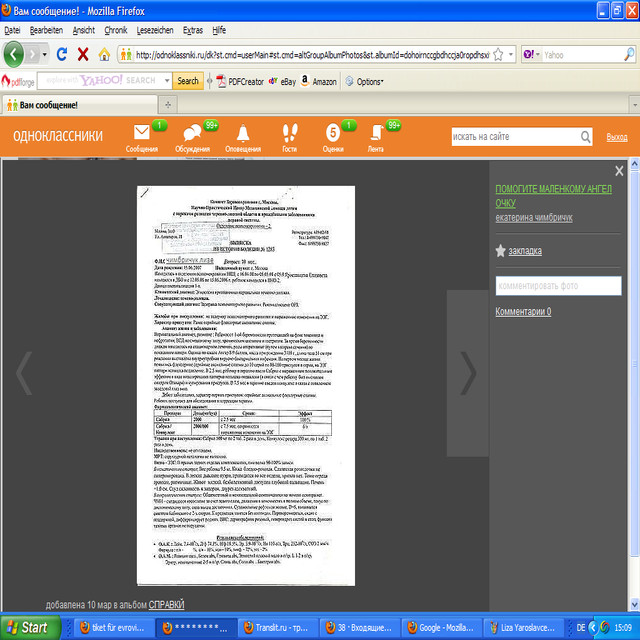The height and width of the screenshot is (640, 640).
Task: Click the СПРАВКИ album link
Action: [x=166, y=605]
